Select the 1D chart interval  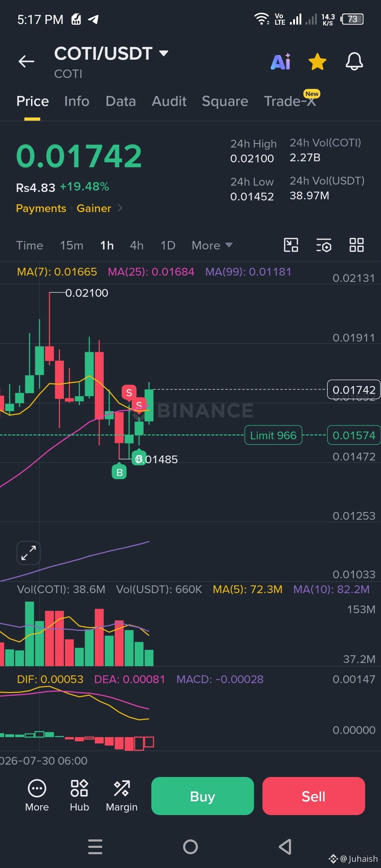coord(168,245)
